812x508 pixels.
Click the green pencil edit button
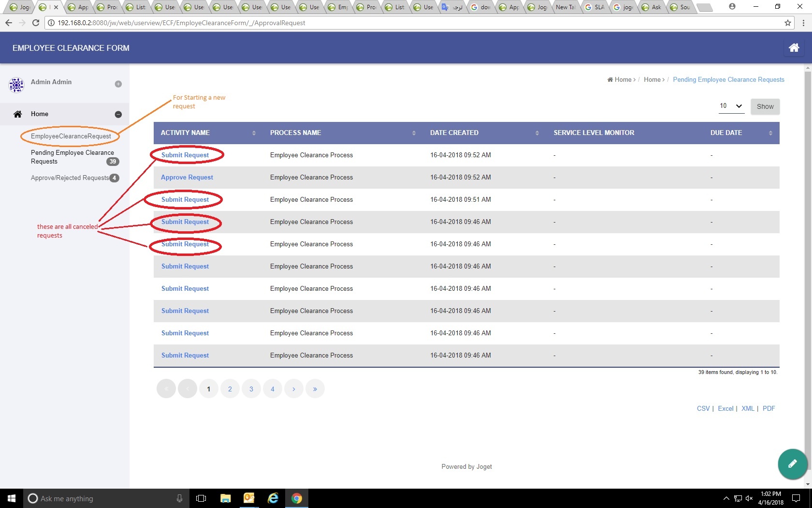[x=792, y=464]
